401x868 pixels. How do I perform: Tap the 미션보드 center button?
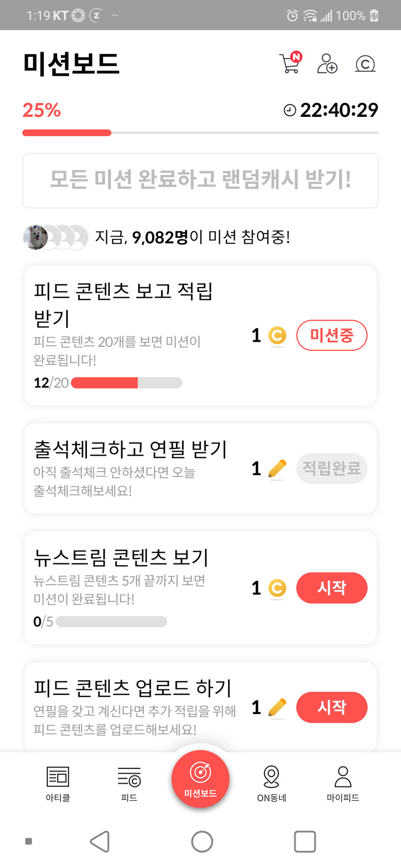200,778
